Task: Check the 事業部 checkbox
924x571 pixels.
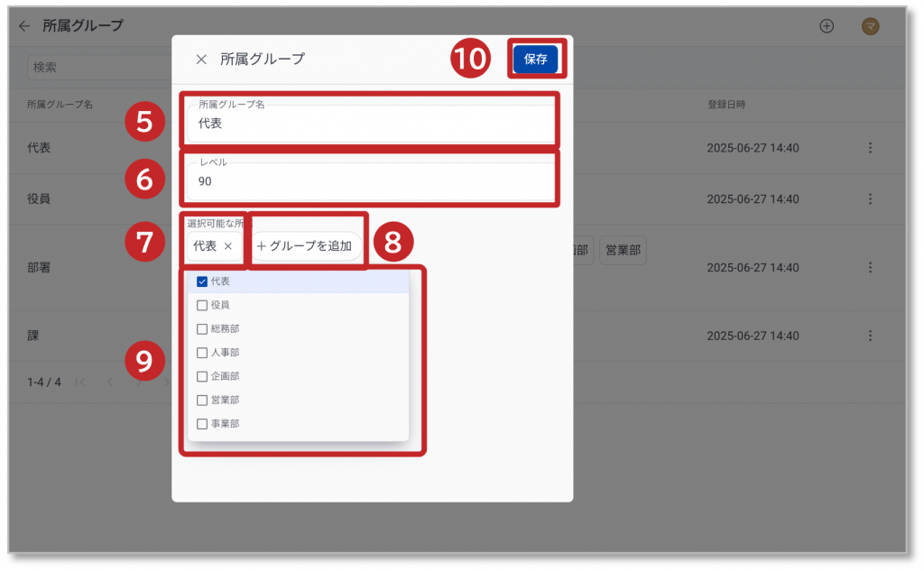Action: coord(202,424)
